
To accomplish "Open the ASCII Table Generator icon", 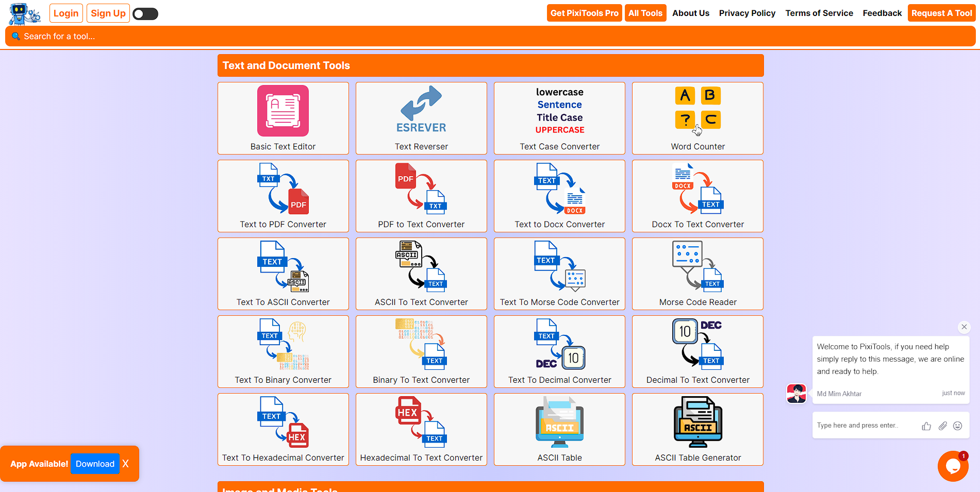I will coord(697,422).
